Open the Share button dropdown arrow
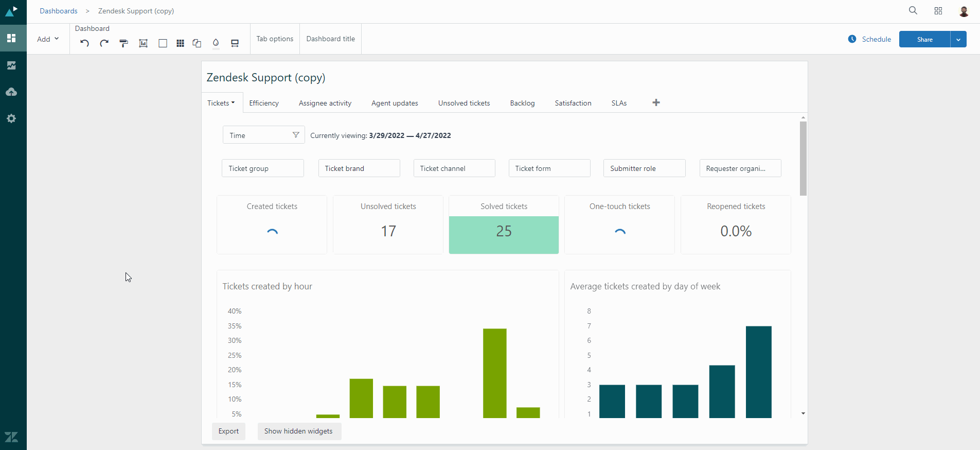980x450 pixels. pos(958,40)
